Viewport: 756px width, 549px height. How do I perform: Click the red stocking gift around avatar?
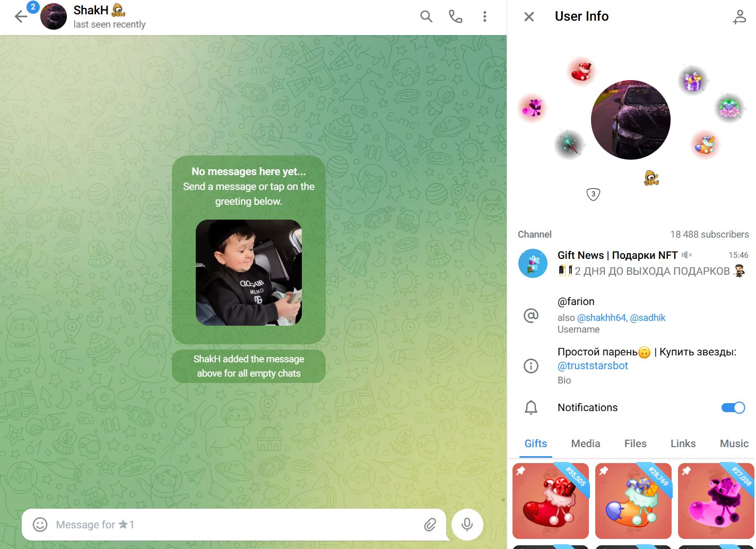(x=582, y=72)
